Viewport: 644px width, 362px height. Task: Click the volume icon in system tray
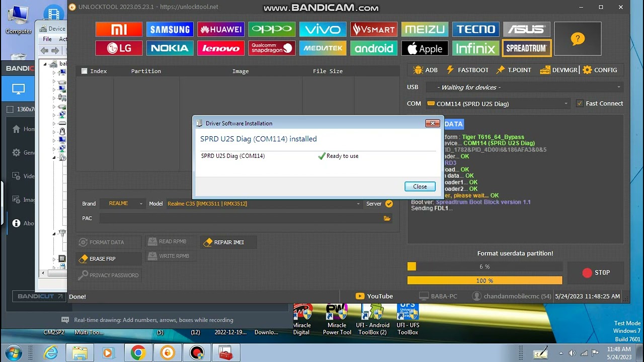572,353
